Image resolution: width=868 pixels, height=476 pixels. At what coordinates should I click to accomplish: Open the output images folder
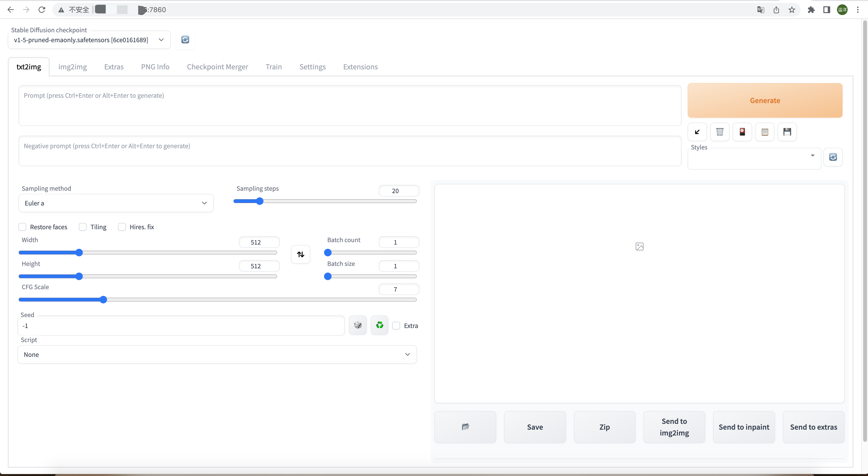coord(465,427)
